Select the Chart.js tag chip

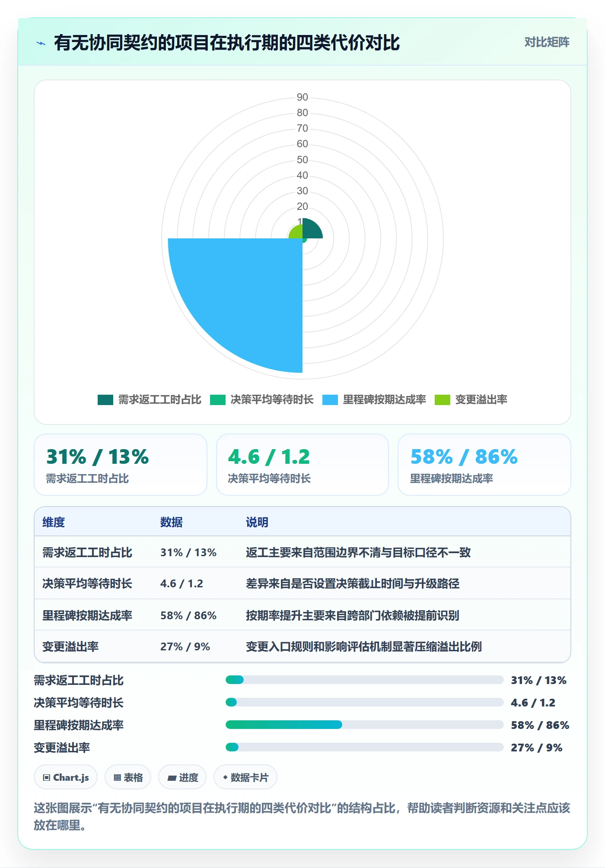click(x=66, y=777)
